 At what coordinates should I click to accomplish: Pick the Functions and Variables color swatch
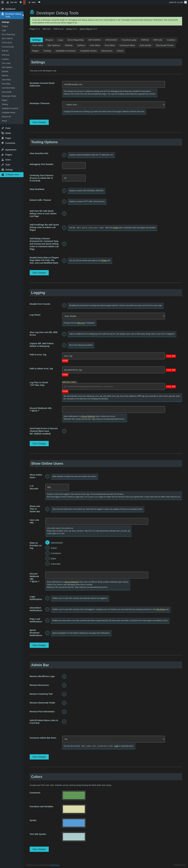pos(74,809)
